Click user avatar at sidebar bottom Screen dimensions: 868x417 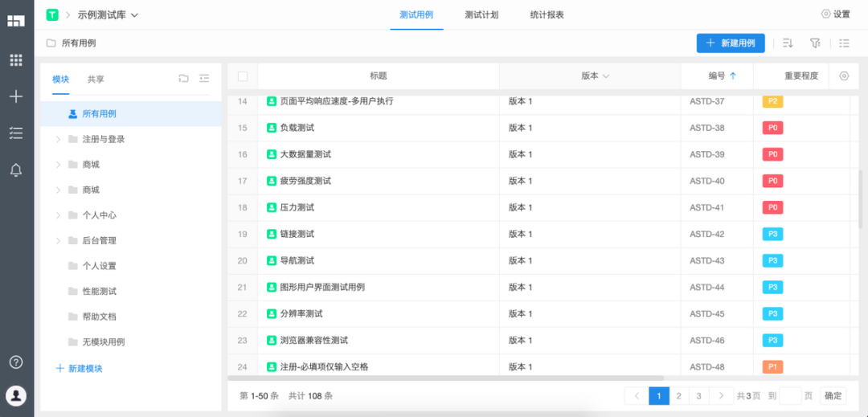pyautogui.click(x=17, y=395)
